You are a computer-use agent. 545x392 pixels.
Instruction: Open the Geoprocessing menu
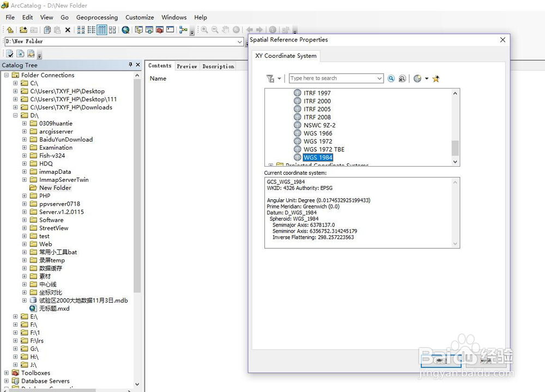pyautogui.click(x=97, y=17)
